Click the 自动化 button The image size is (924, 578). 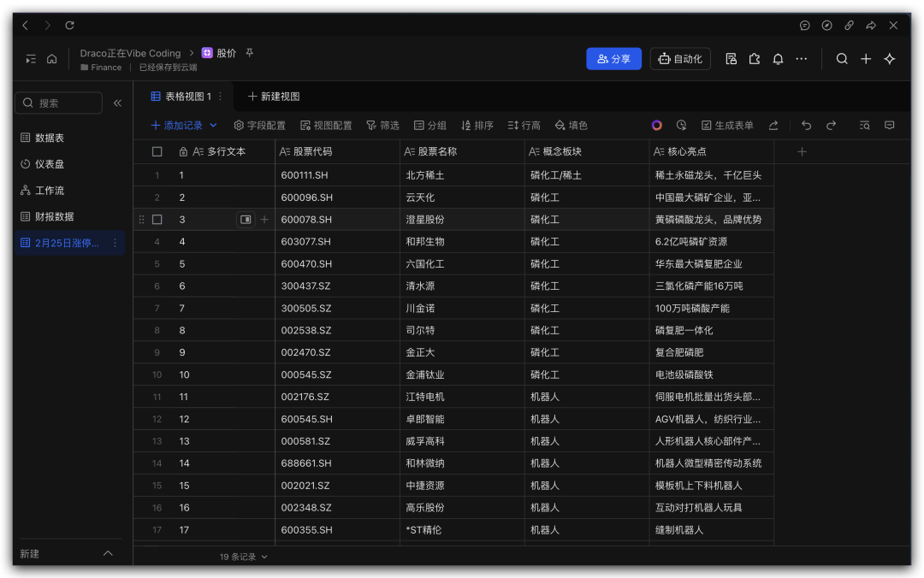pyautogui.click(x=680, y=59)
